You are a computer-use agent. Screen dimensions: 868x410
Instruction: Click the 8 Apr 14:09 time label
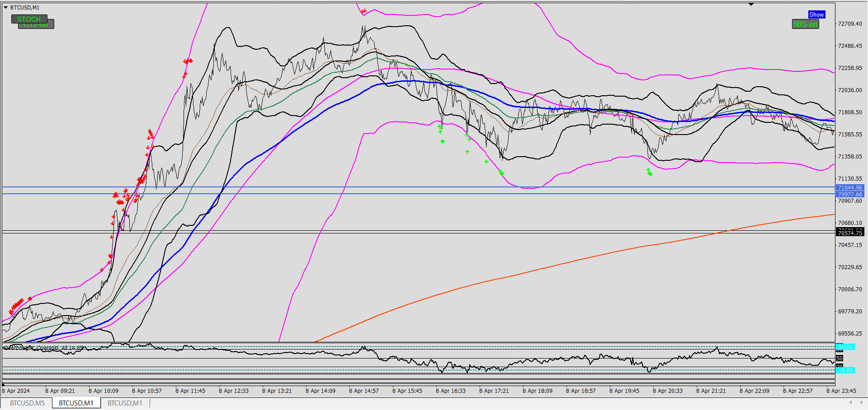[321, 391]
